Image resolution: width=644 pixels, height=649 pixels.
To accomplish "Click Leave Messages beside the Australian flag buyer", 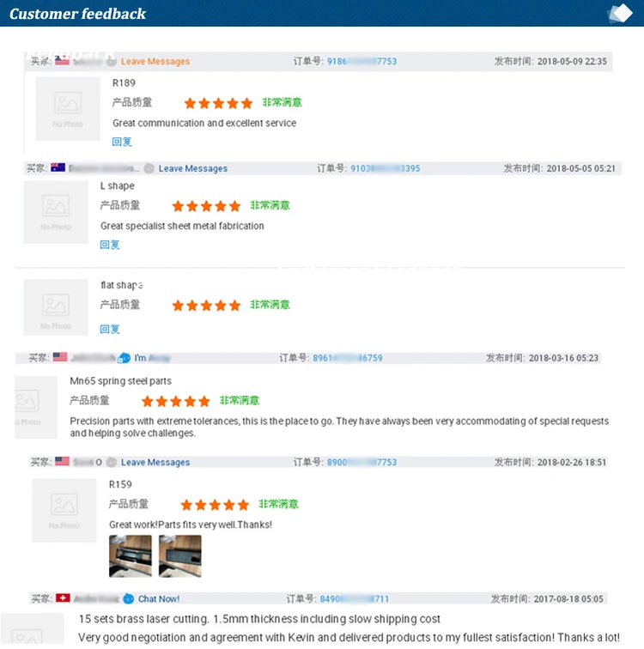I will [x=192, y=169].
